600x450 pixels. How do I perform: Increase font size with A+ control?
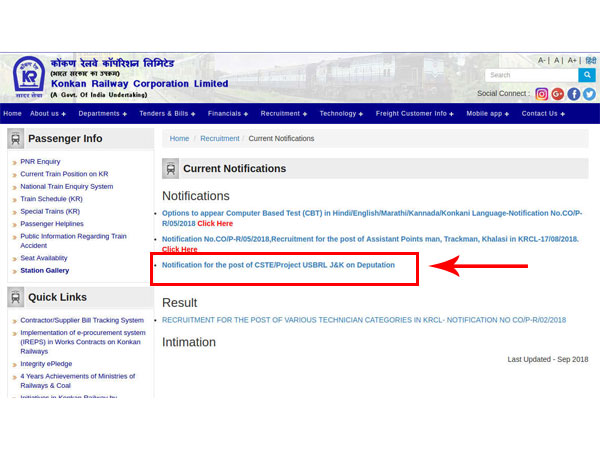tap(572, 60)
